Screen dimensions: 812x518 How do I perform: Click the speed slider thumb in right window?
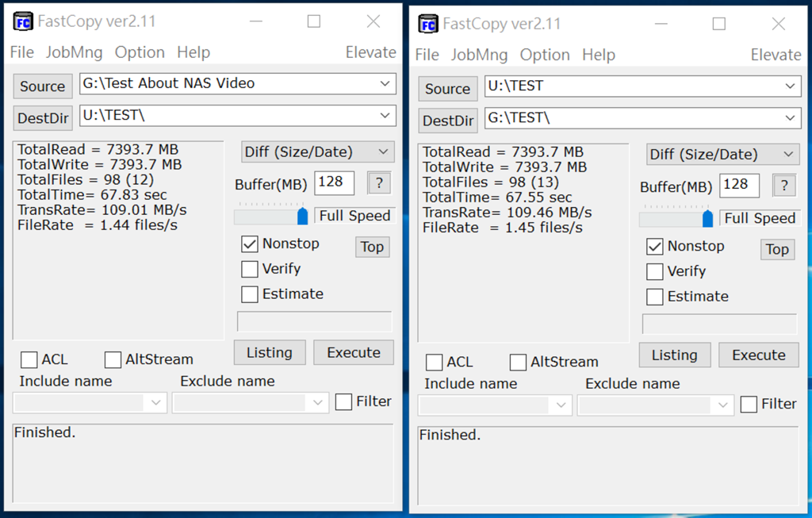tap(707, 219)
